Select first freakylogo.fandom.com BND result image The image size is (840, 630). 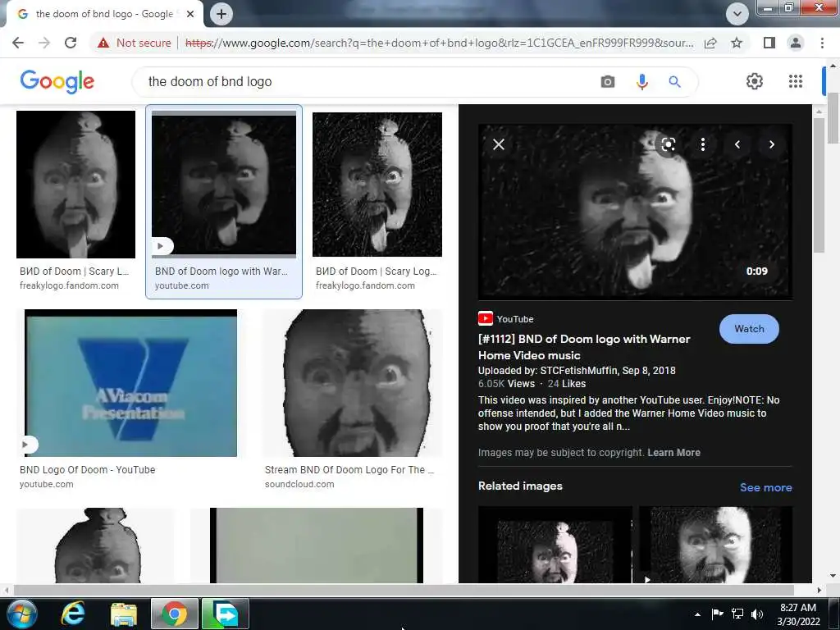click(x=75, y=185)
